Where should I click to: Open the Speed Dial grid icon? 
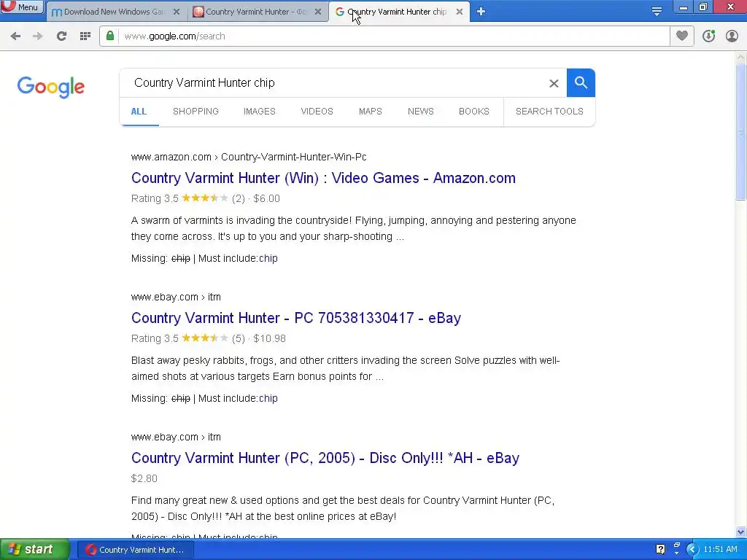point(85,36)
